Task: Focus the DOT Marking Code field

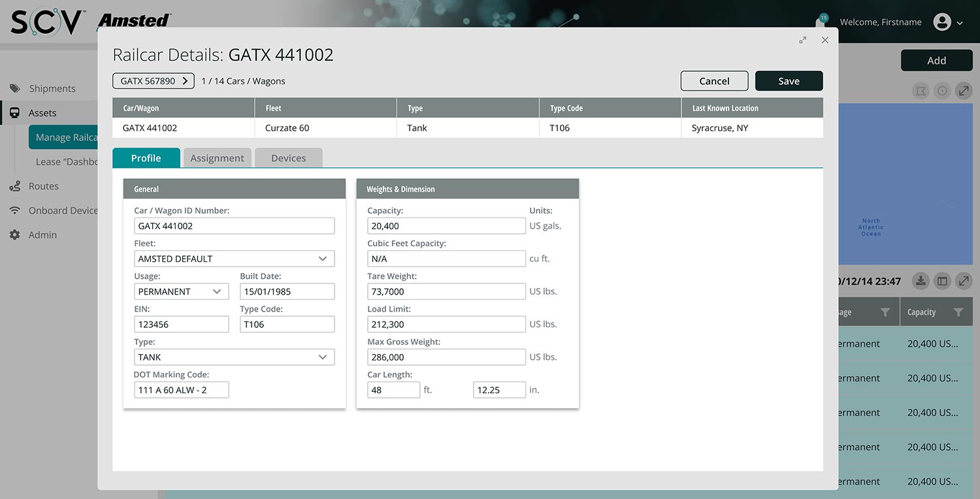Action: (x=181, y=390)
